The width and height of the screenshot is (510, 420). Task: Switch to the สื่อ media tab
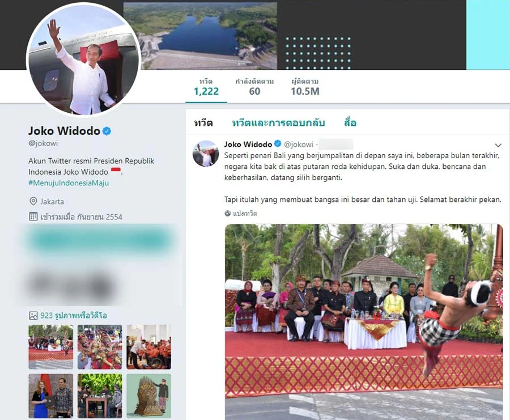point(350,123)
